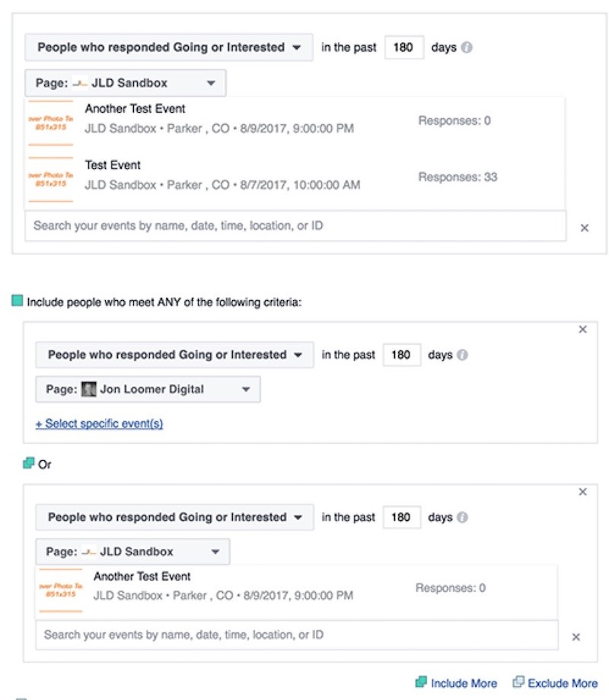Clear the top event search box with X
The height and width of the screenshot is (700, 609).
click(x=585, y=228)
